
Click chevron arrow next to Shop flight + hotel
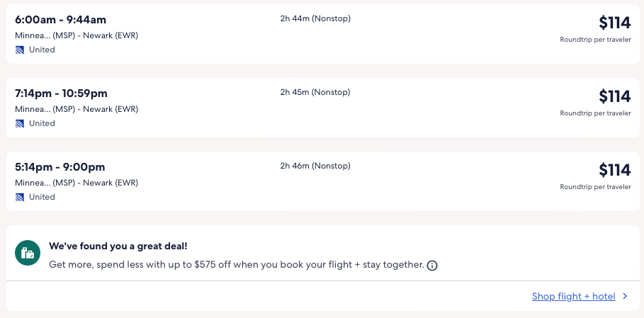pyautogui.click(x=625, y=297)
